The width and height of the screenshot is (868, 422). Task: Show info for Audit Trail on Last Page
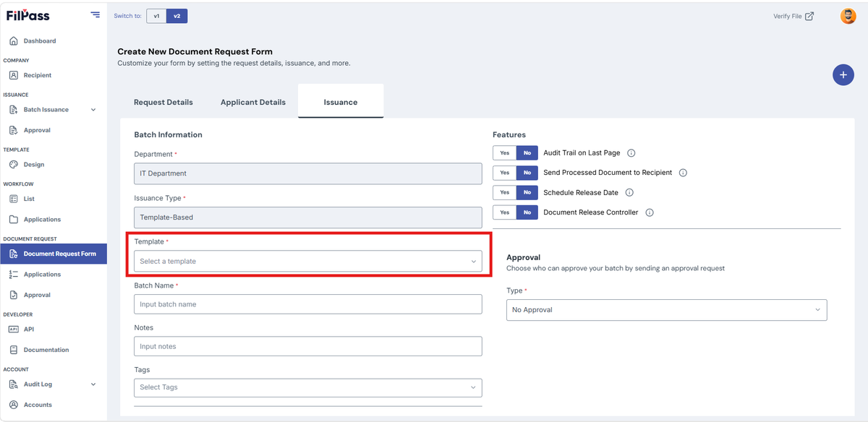pyautogui.click(x=631, y=153)
